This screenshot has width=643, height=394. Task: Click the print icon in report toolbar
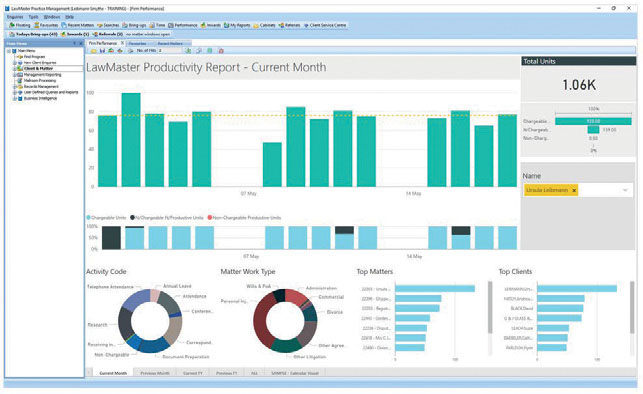tap(130, 51)
